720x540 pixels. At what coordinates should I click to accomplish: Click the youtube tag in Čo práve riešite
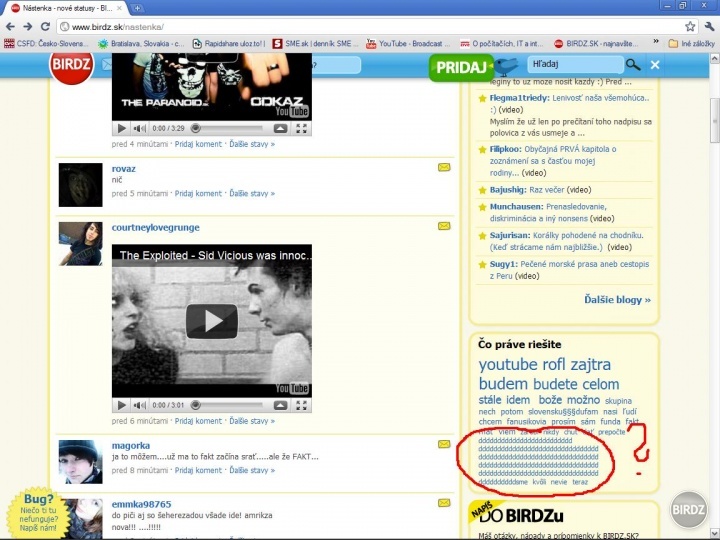[x=508, y=365]
